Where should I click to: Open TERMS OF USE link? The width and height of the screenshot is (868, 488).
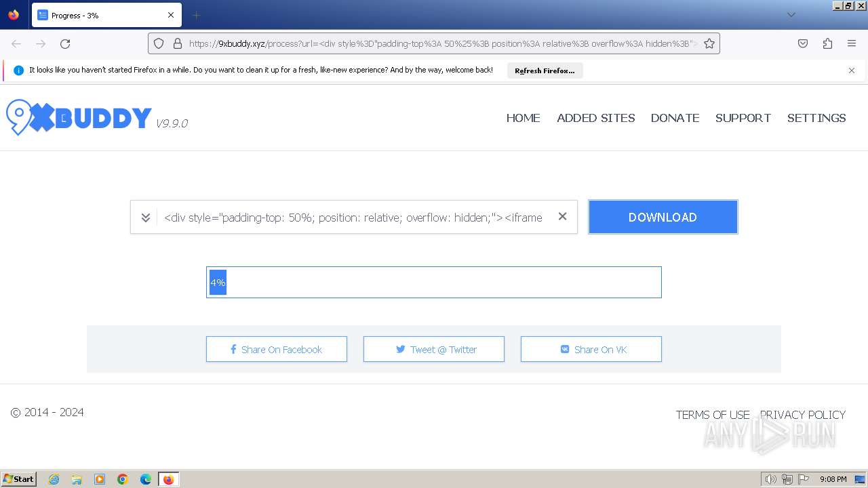(713, 415)
